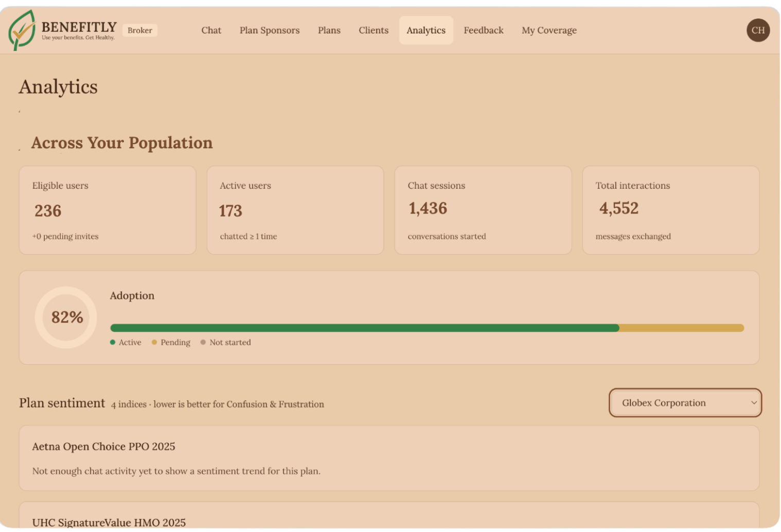The height and width of the screenshot is (532, 781).
Task: Click the "4,552" total interactions value
Action: tap(619, 208)
